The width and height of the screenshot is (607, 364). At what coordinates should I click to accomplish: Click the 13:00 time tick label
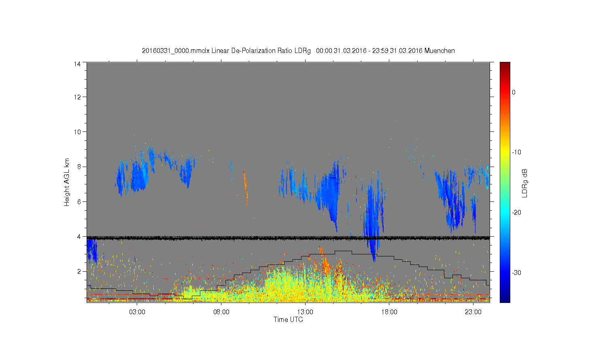(x=305, y=312)
